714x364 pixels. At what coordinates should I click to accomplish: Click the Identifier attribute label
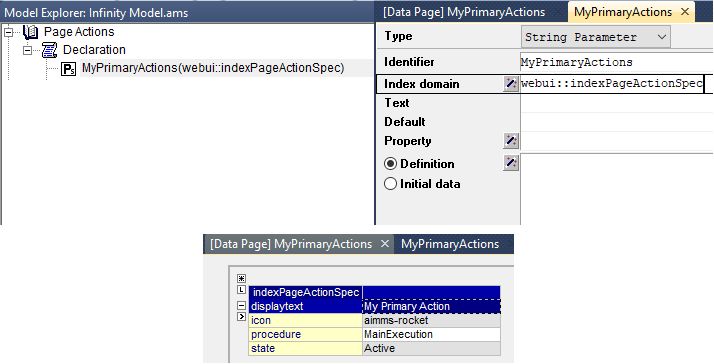409,62
